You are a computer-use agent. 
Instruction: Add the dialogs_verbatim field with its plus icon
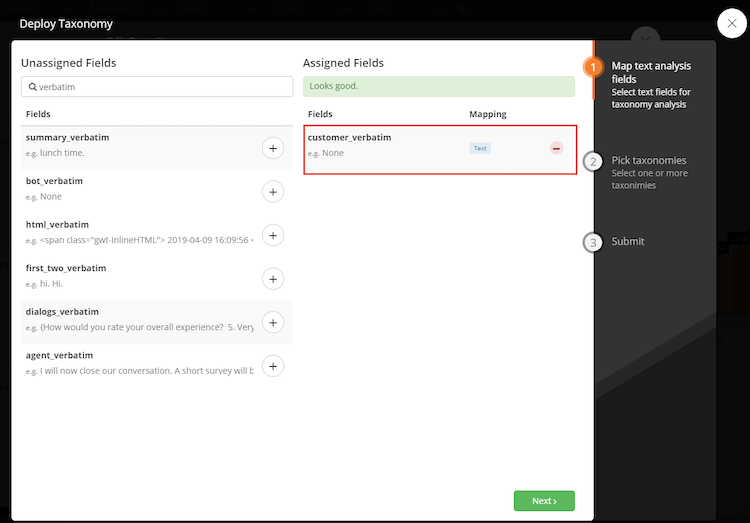(273, 323)
